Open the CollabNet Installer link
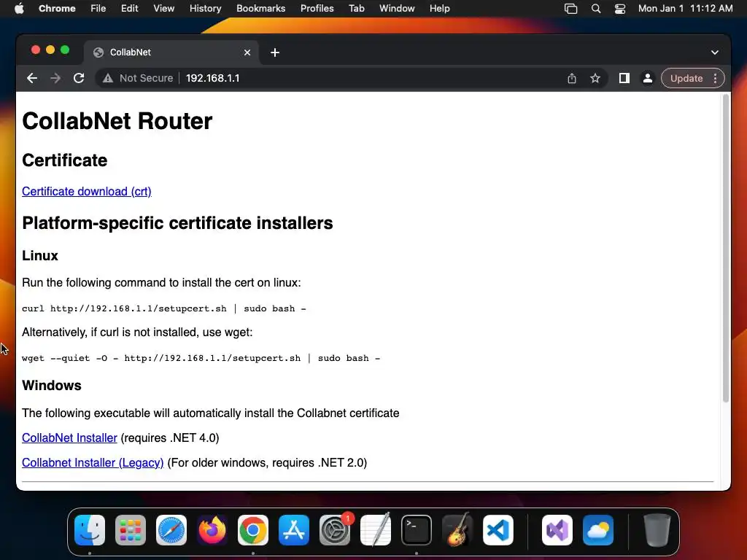The height and width of the screenshot is (560, 747). click(x=69, y=437)
